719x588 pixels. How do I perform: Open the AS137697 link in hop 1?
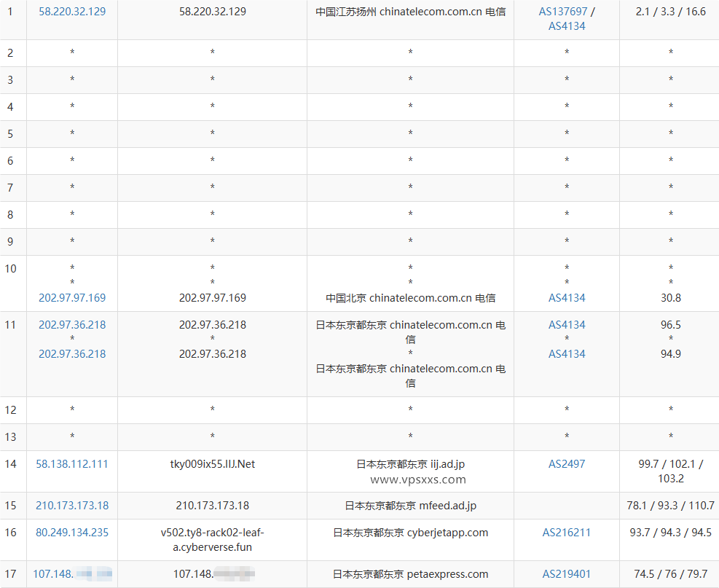tap(562, 12)
